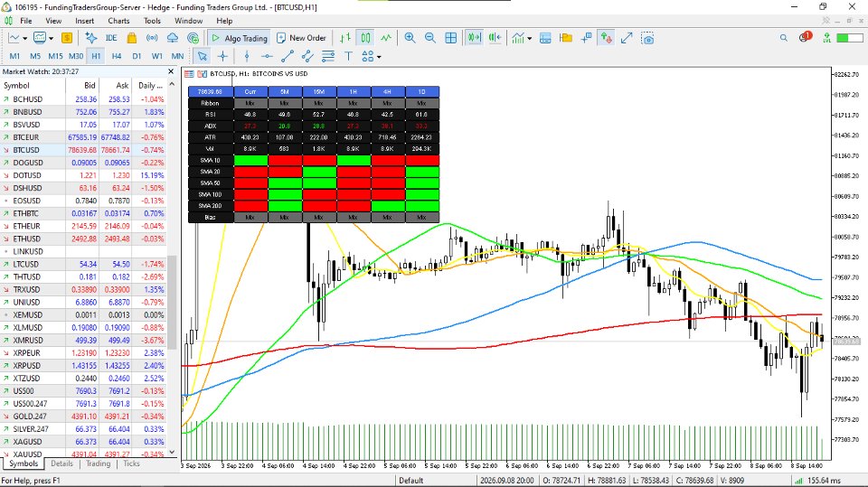Switch timeframe to M15

[x=55, y=56]
